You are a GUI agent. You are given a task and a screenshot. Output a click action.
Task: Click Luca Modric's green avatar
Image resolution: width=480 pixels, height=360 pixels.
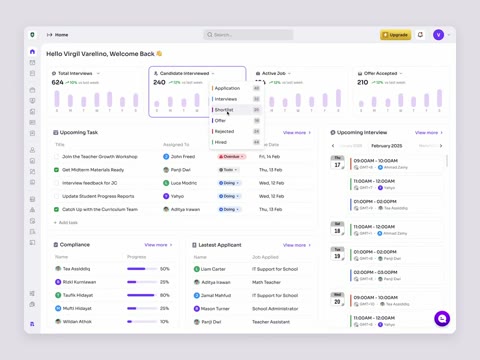click(x=166, y=183)
